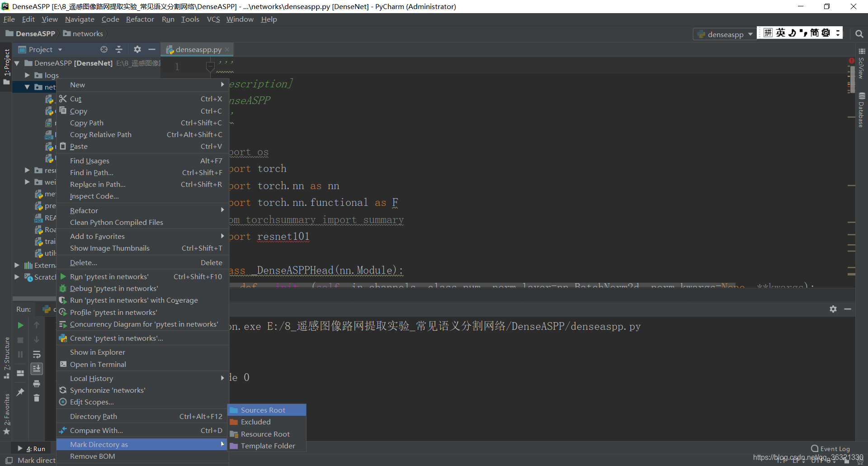Mark directory as Excluded
The image size is (868, 466).
click(267, 422)
